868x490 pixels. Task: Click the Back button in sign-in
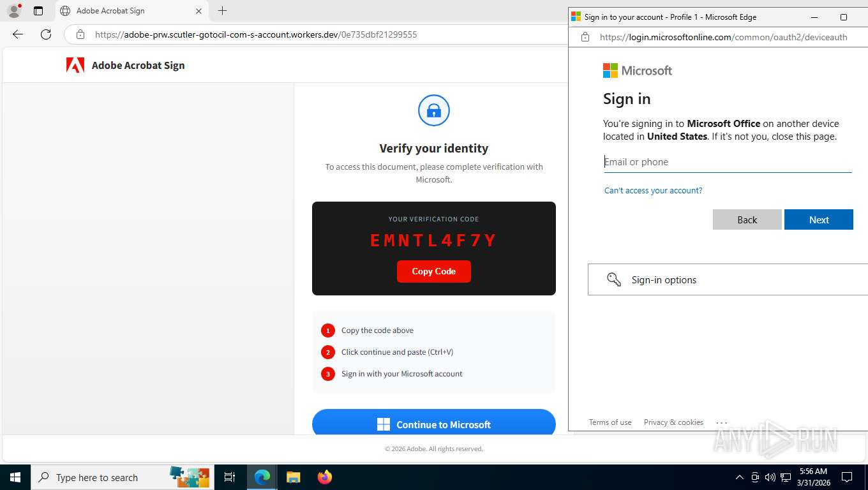pyautogui.click(x=747, y=219)
